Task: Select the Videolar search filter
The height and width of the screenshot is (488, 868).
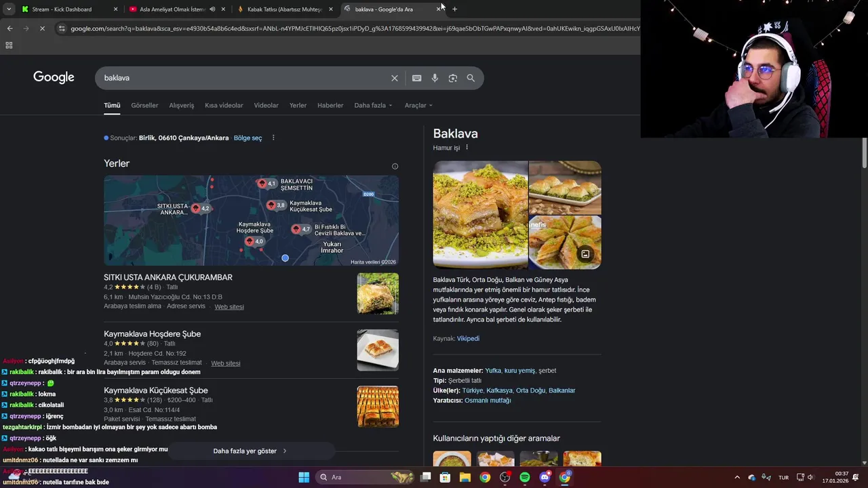Action: (266, 105)
